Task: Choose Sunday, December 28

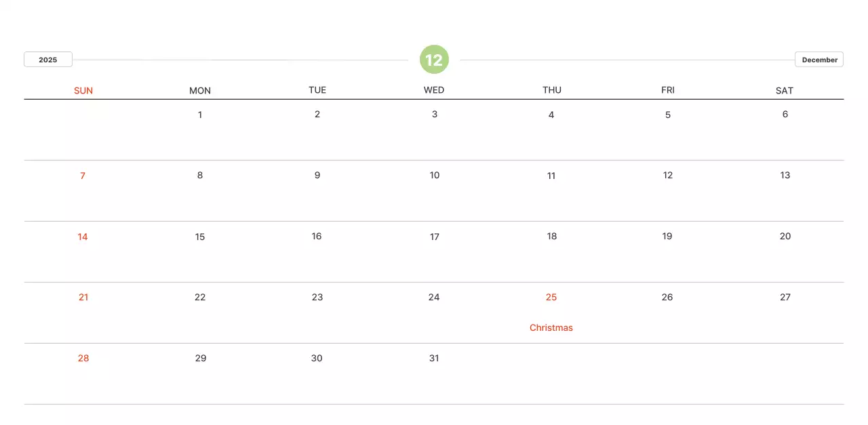Action: point(83,359)
